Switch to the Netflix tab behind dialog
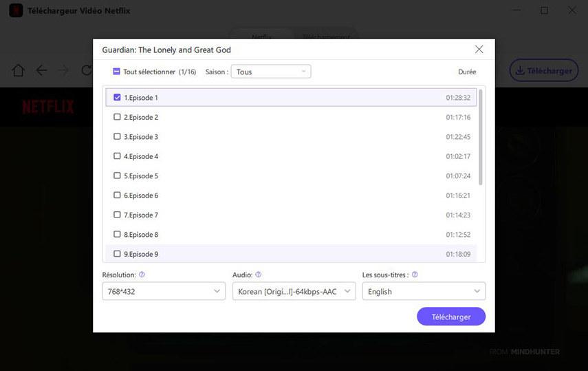 tap(261, 36)
